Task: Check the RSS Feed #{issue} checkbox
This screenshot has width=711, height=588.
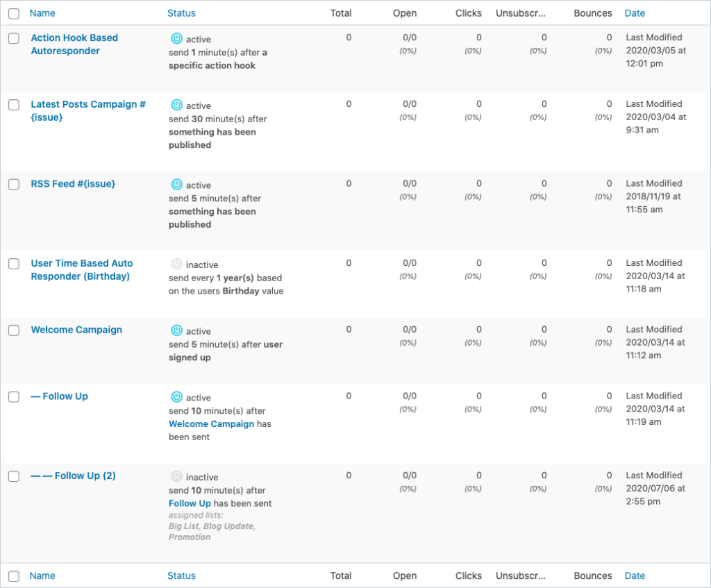Action: (14, 185)
